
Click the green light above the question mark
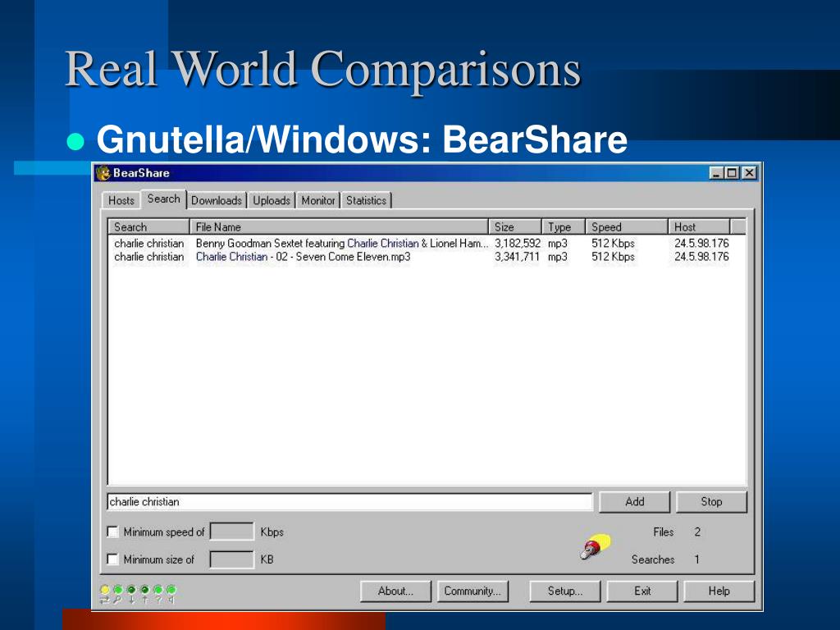pos(158,589)
